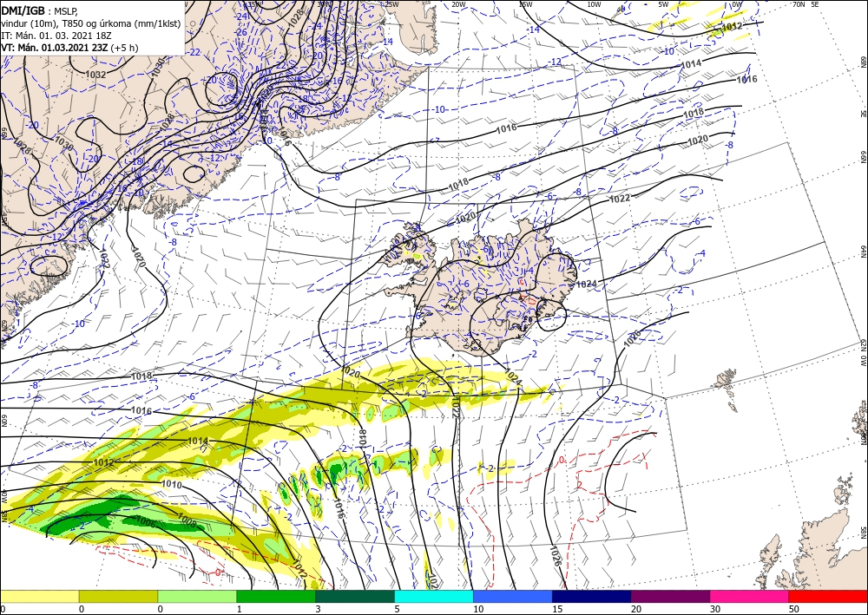
Task: Click the 1032 isobar label over Greenland
Action: pos(95,74)
